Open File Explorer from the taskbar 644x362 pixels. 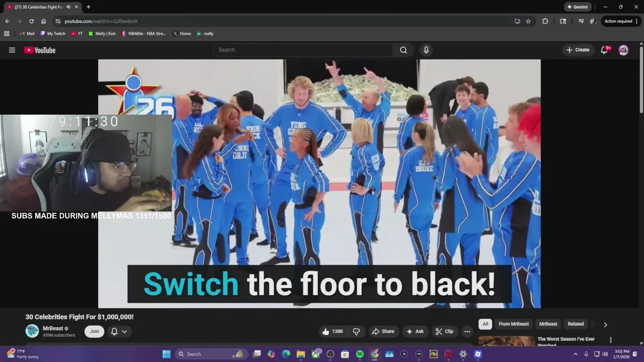pyautogui.click(x=301, y=354)
